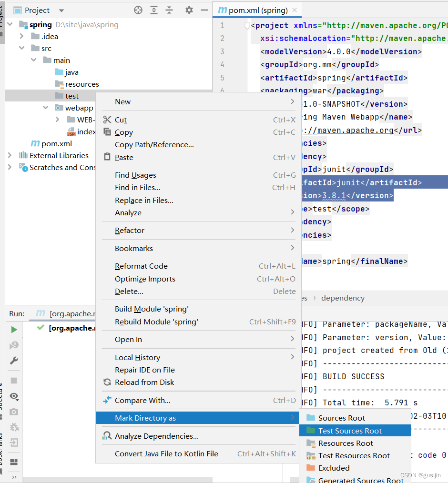
Task: Click the Select Opened File locate icon
Action: [138, 10]
